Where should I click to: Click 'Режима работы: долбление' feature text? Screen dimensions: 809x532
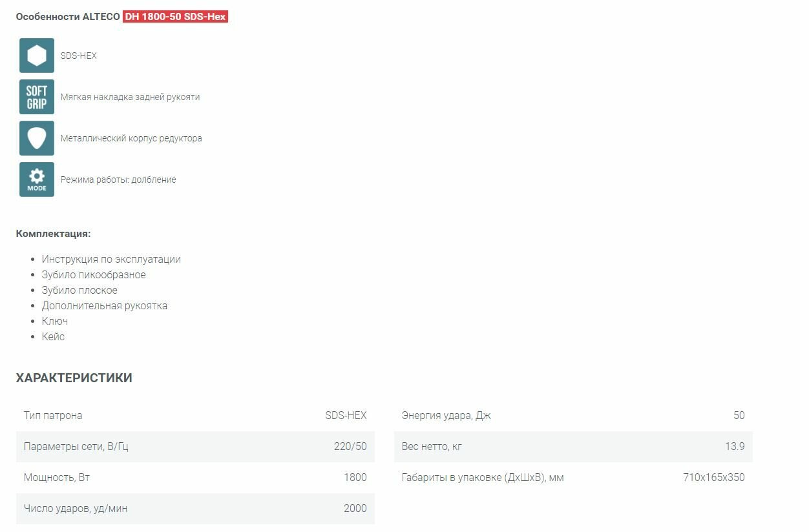tap(118, 179)
